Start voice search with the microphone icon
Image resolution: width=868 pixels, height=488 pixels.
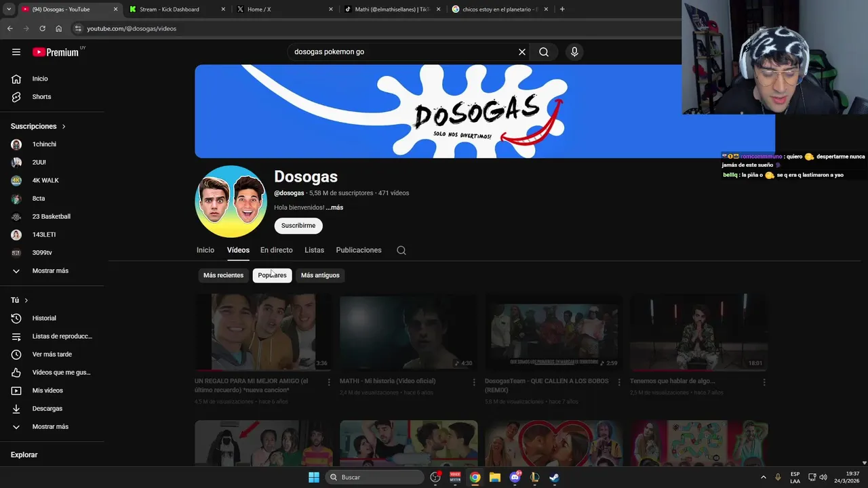(574, 52)
